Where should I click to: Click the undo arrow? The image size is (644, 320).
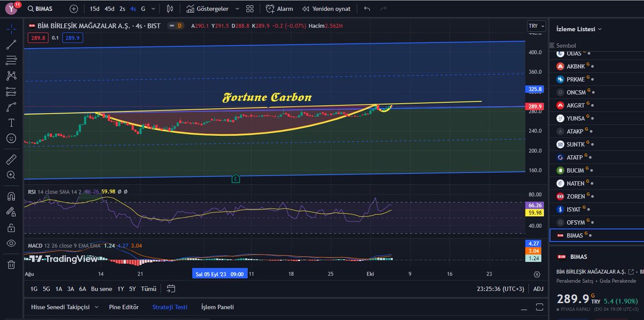tap(367, 9)
